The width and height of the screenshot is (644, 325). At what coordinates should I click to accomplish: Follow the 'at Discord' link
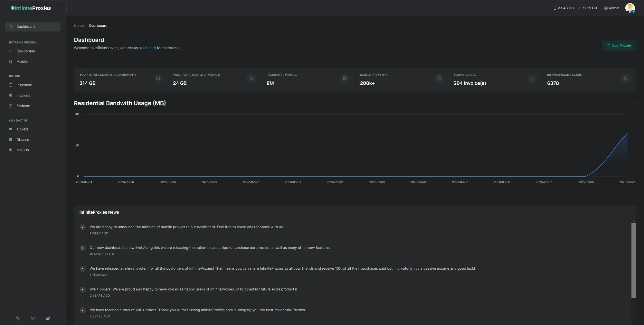tap(147, 48)
